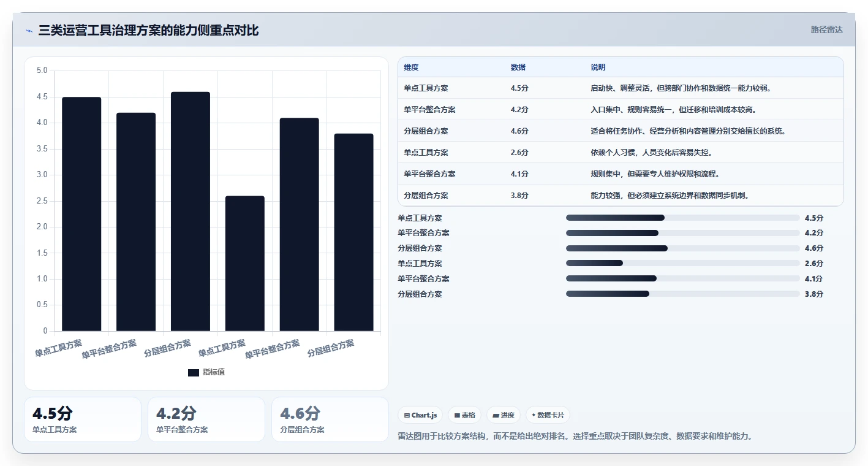
Task: Select the 进度 chip
Action: pos(504,415)
